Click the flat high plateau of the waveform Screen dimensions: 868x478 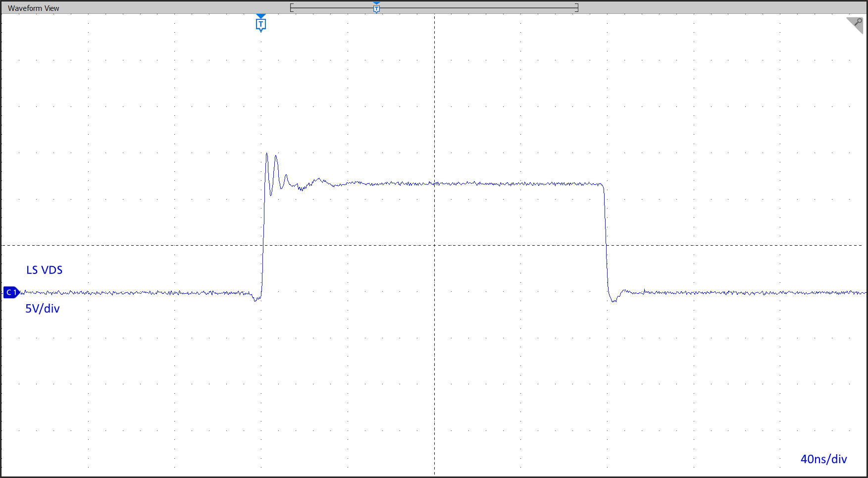(470, 184)
